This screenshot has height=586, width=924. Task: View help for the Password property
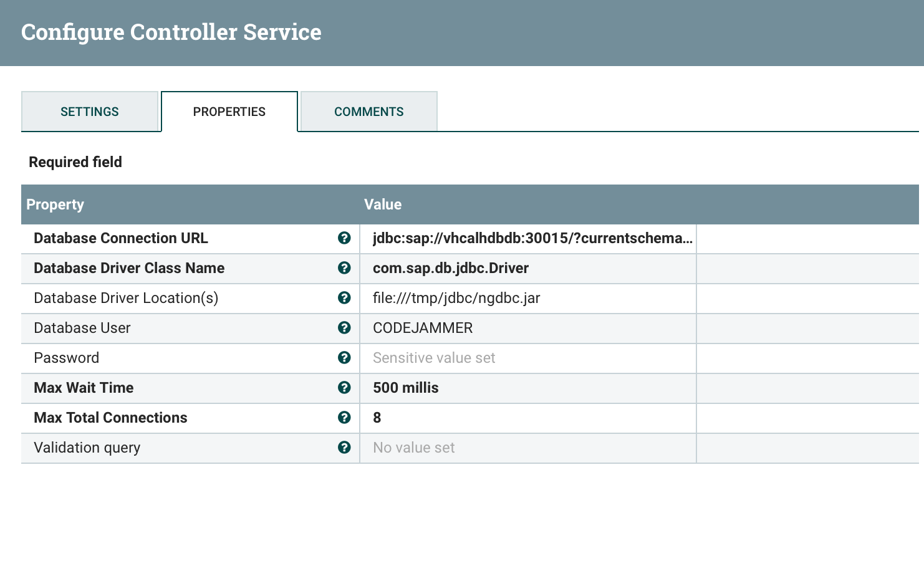tap(344, 358)
